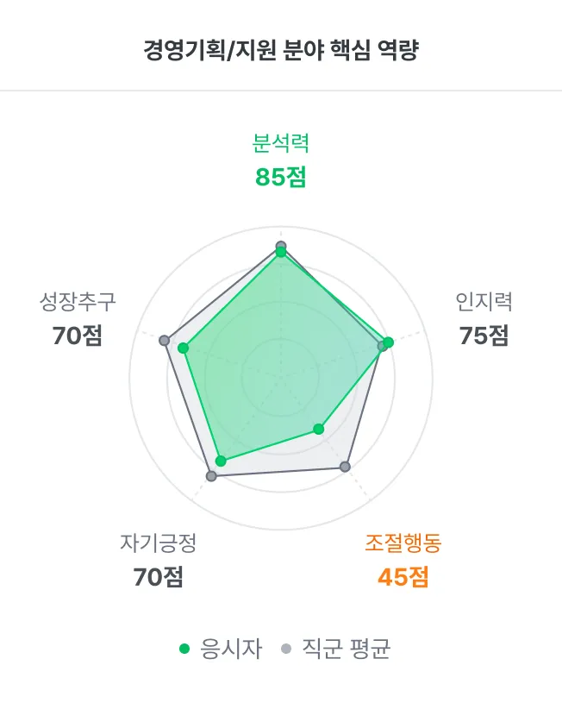Toggle the 직군 평균 series legend label

pos(346,649)
